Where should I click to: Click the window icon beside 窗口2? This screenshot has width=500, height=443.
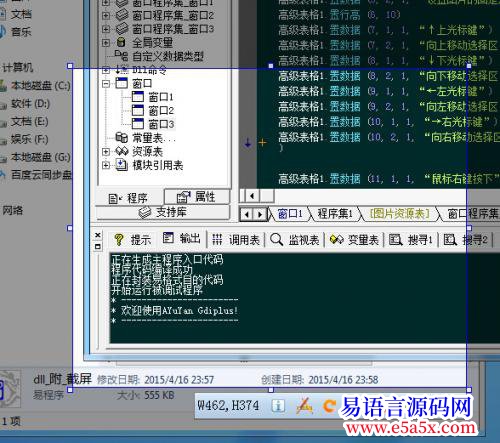click(138, 110)
